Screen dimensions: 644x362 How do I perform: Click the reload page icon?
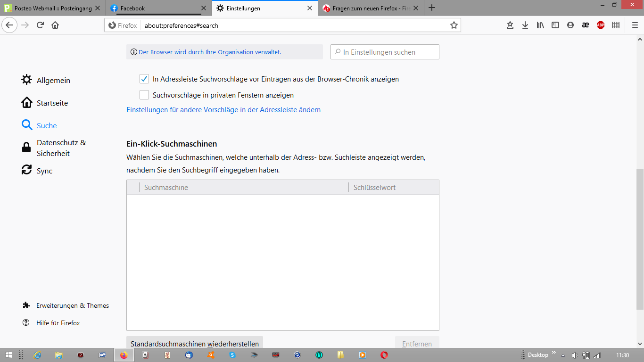(x=40, y=25)
